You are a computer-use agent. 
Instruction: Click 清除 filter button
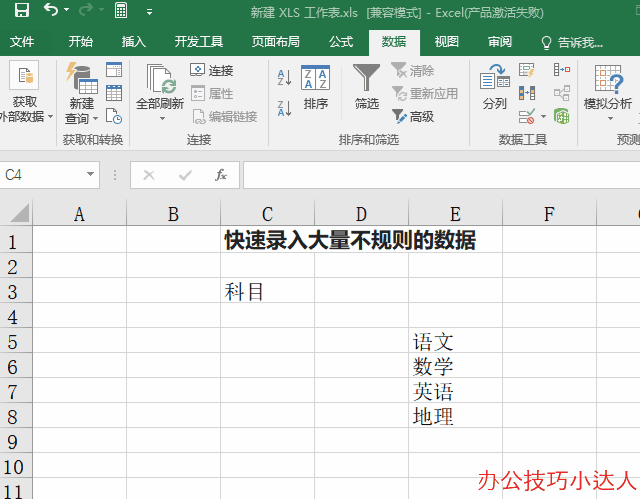(x=412, y=70)
